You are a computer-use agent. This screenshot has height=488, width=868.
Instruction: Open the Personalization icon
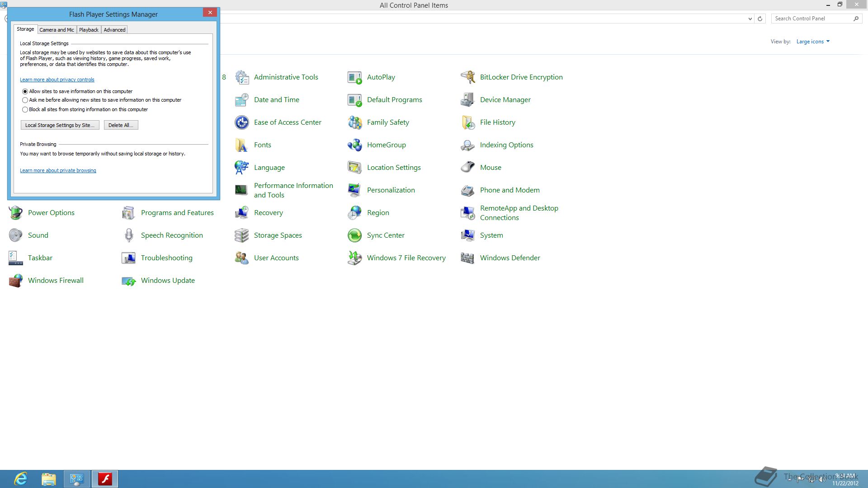[x=355, y=190]
